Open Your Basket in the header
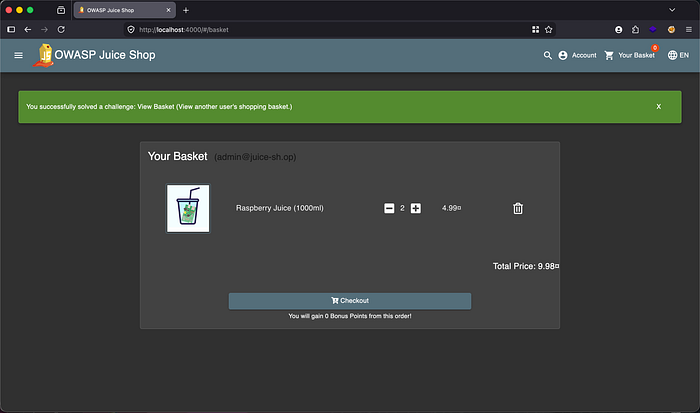The width and height of the screenshot is (700, 413). click(629, 55)
